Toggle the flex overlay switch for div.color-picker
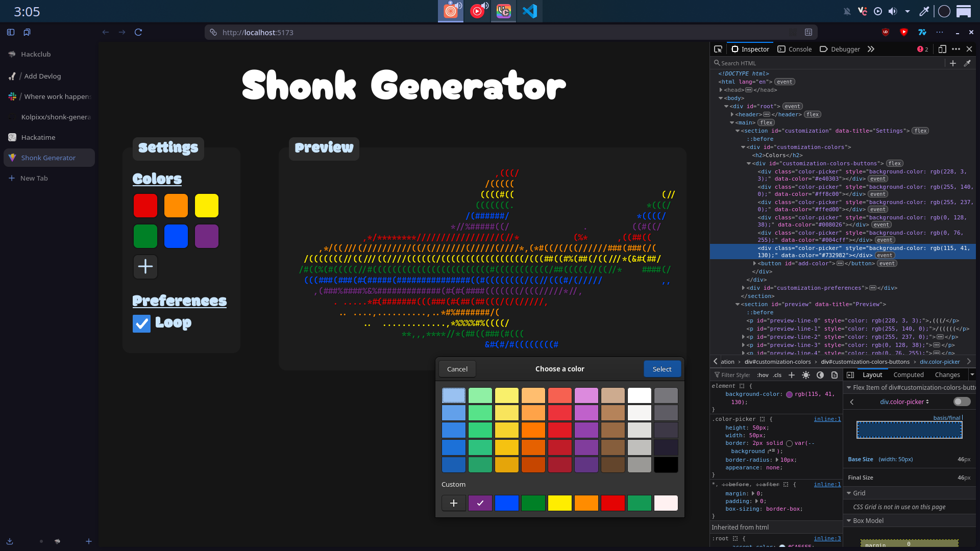This screenshot has height=551, width=980. (962, 402)
